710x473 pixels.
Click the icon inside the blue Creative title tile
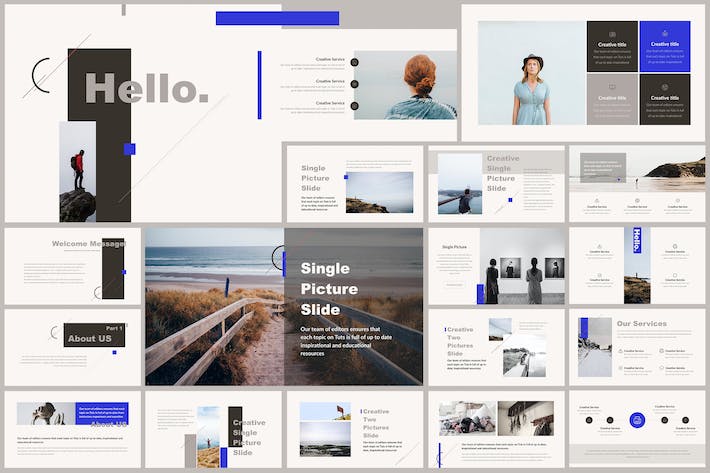[665, 33]
